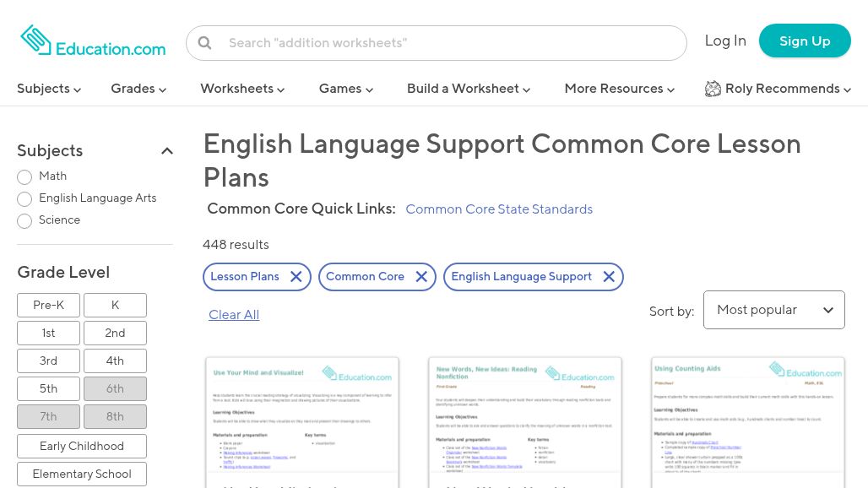Screen dimensions: 868x488
Task: Select the Math subject radio button
Action: 24,177
